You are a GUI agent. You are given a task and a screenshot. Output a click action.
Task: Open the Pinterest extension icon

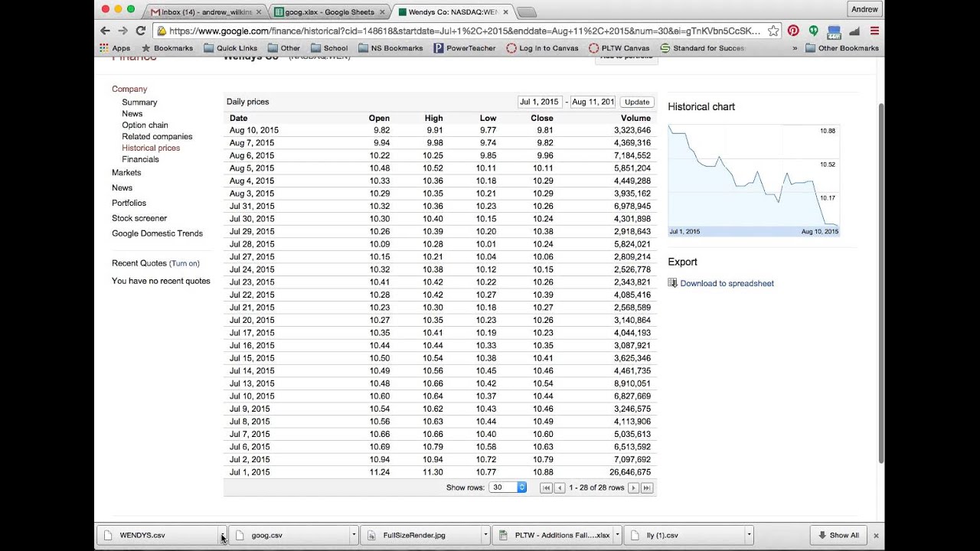pyautogui.click(x=793, y=31)
